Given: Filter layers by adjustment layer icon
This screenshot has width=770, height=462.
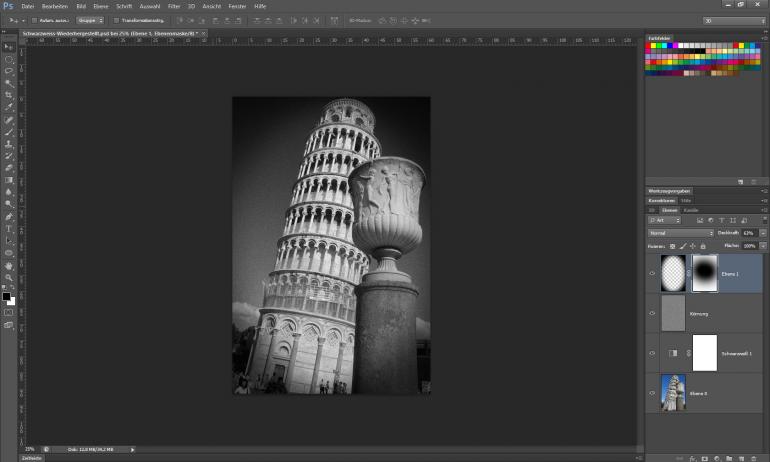Looking at the screenshot, I should coord(711,220).
